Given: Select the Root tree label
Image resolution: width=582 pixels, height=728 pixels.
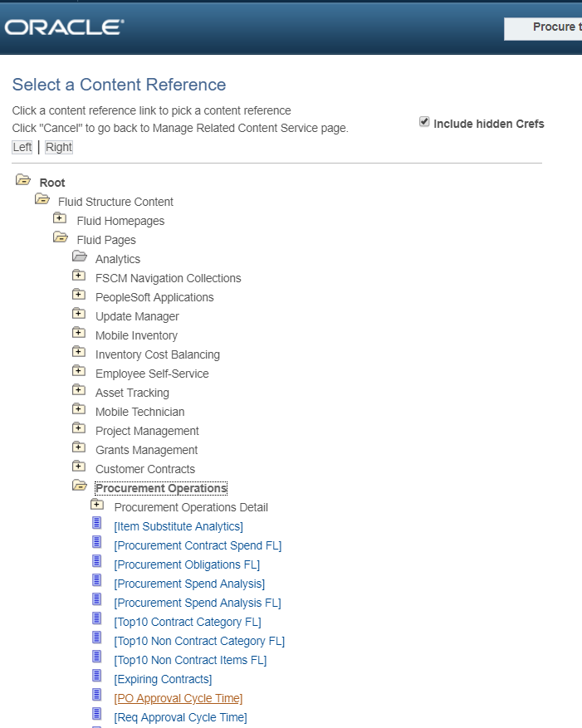Looking at the screenshot, I should click(52, 183).
